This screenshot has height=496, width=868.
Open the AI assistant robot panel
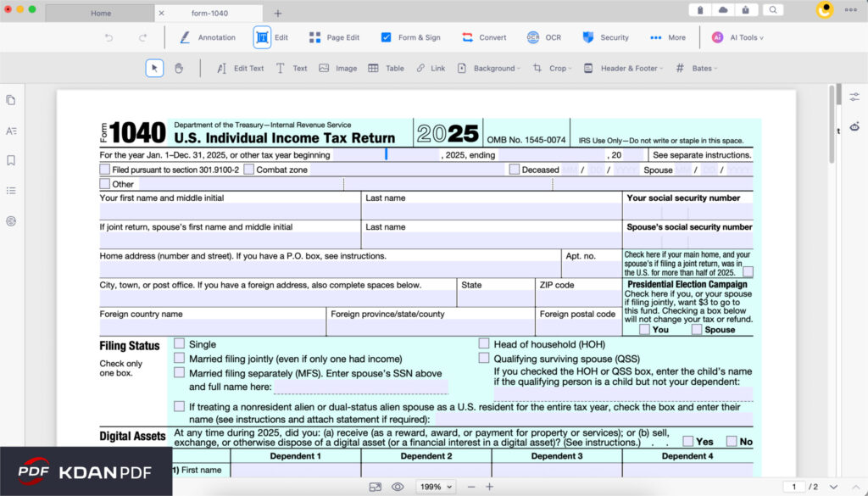coord(855,125)
